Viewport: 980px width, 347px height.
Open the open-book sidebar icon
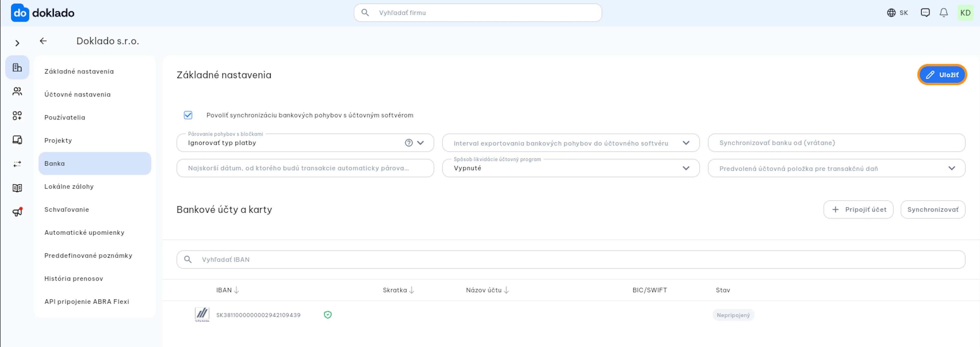tap(17, 188)
